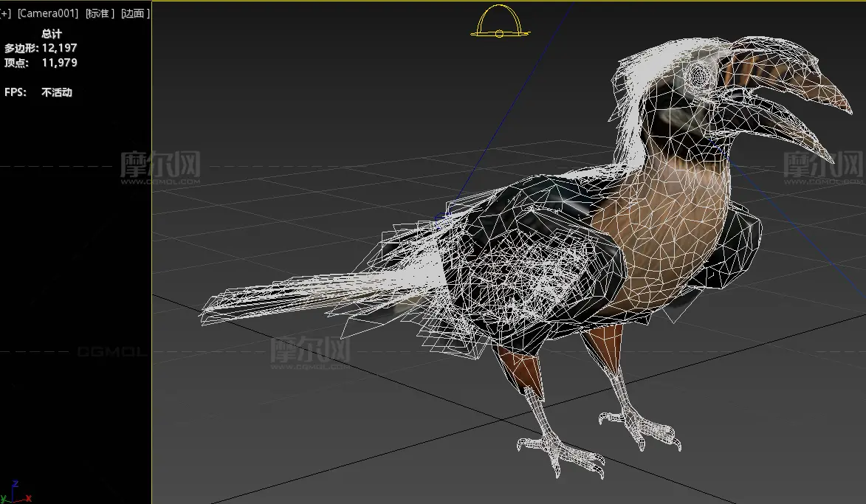
Task: Click the FPS 不活动 status text
Action: (x=57, y=92)
